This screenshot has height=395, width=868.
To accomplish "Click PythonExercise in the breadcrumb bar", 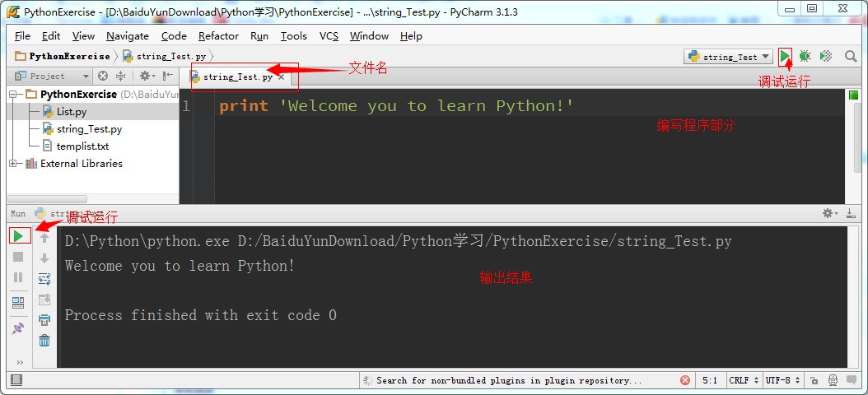I will [63, 56].
